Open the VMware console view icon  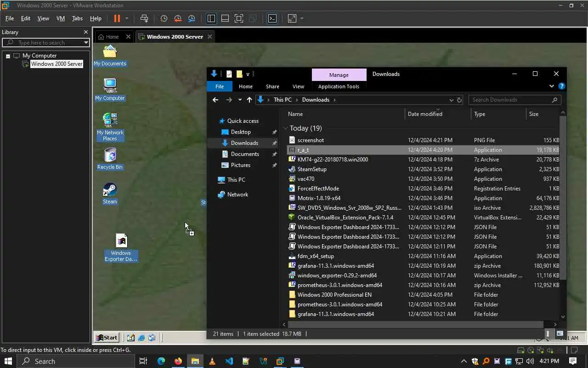click(x=272, y=18)
